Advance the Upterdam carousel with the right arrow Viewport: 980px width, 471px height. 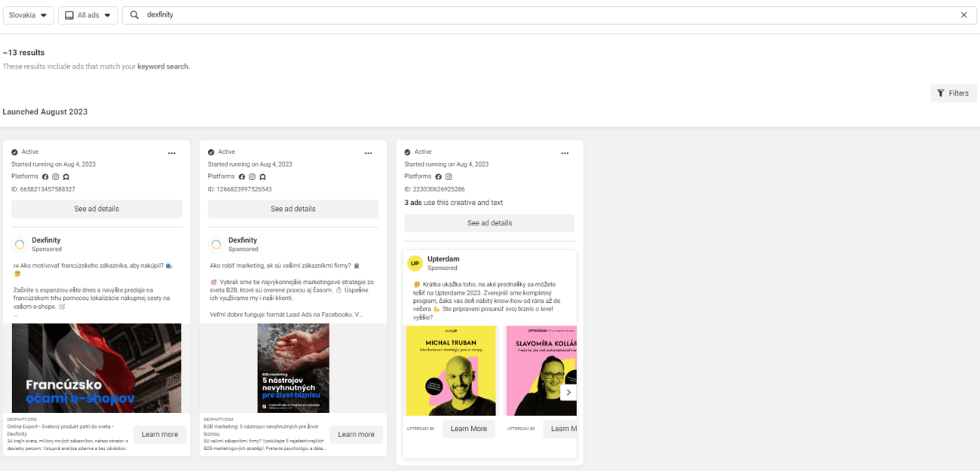tap(568, 393)
